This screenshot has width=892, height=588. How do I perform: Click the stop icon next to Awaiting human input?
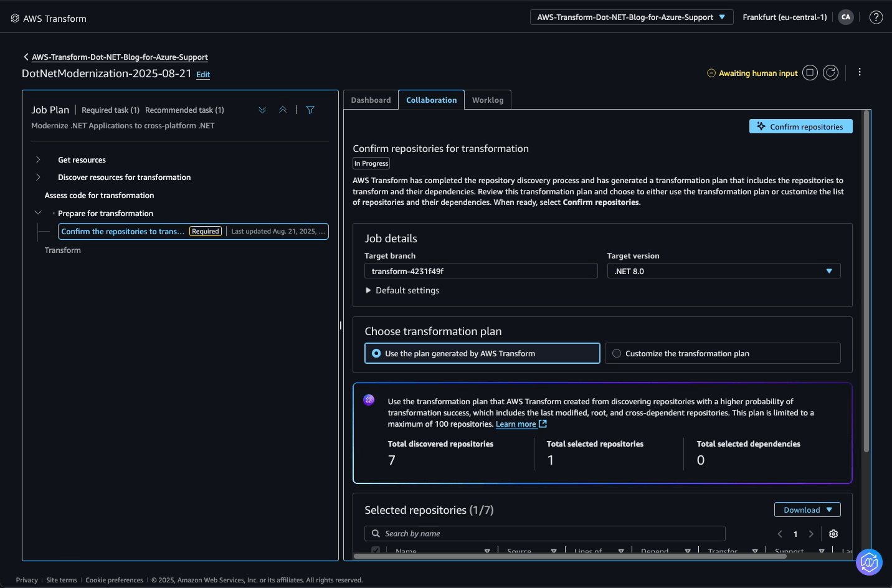(809, 72)
